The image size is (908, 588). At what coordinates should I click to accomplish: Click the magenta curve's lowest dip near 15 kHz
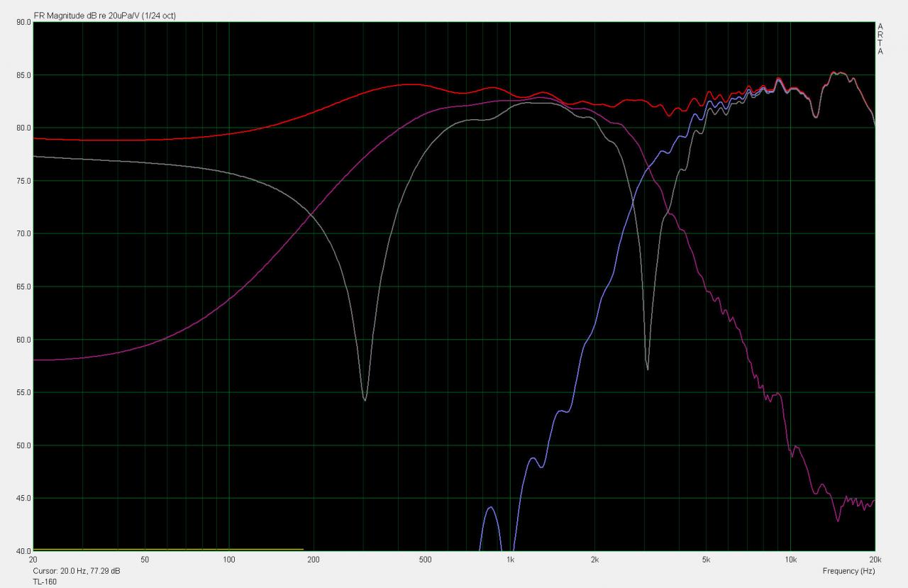pos(838,521)
